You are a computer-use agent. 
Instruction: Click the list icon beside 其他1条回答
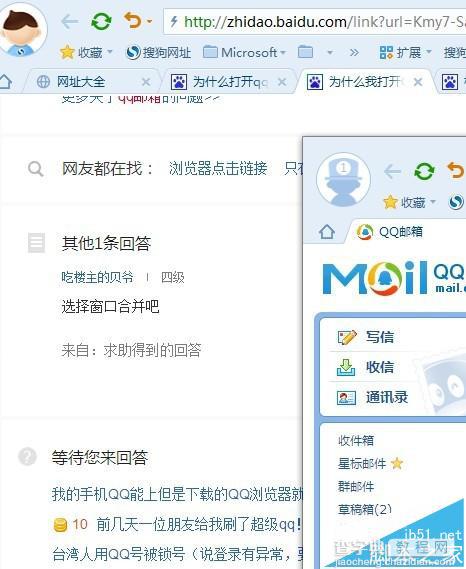[37, 243]
